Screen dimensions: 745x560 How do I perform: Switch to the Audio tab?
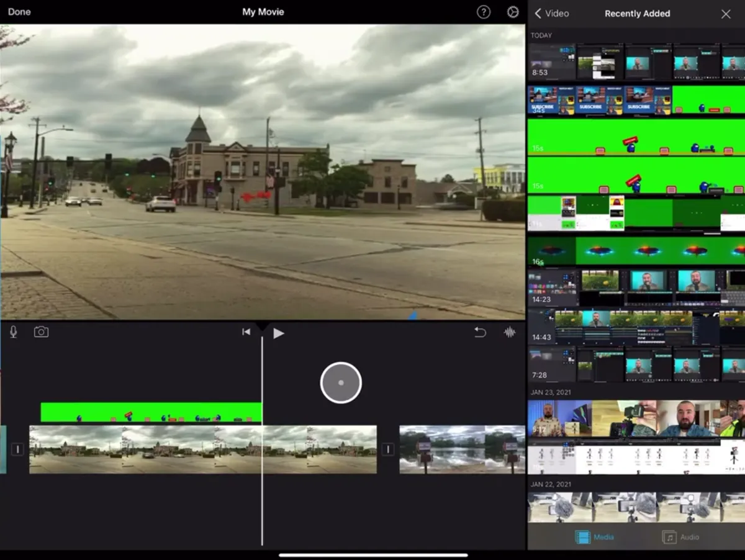coord(680,537)
